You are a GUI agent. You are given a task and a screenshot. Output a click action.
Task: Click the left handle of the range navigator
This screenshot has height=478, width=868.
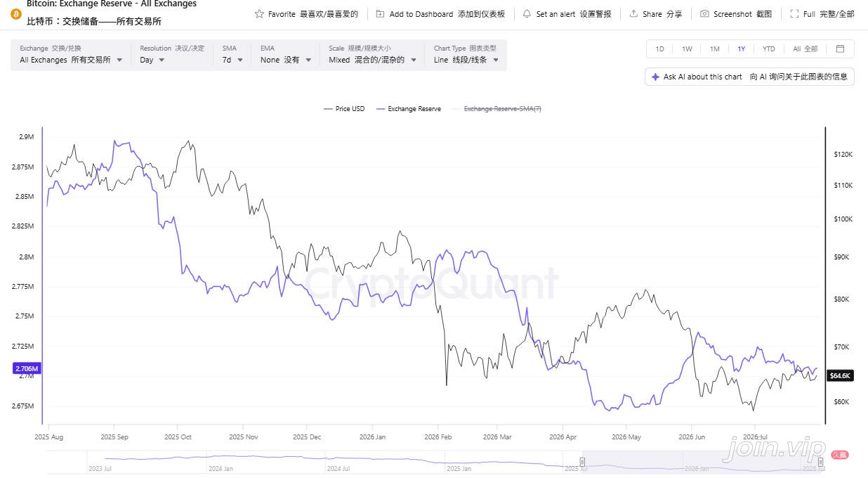tap(582, 462)
